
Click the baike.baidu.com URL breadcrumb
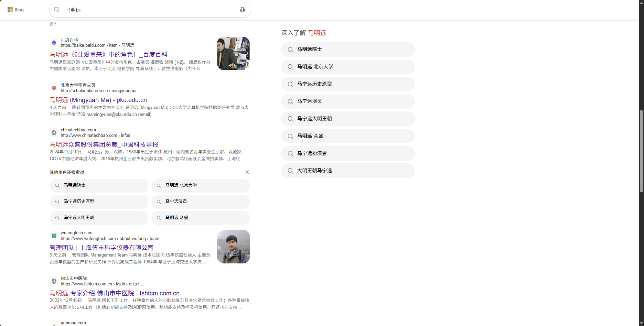[97, 45]
